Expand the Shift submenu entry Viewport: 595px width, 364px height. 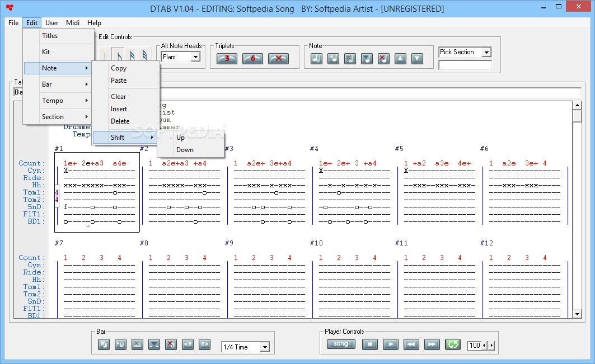(x=125, y=137)
